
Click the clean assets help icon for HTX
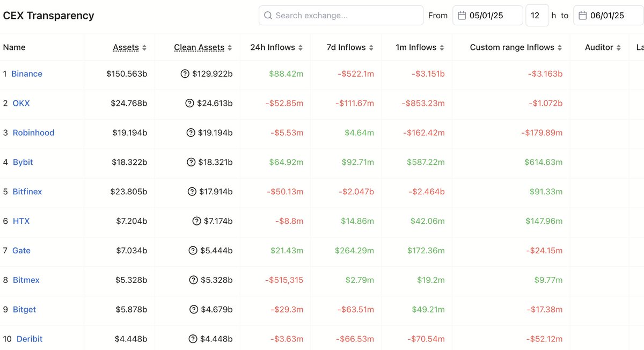click(196, 221)
